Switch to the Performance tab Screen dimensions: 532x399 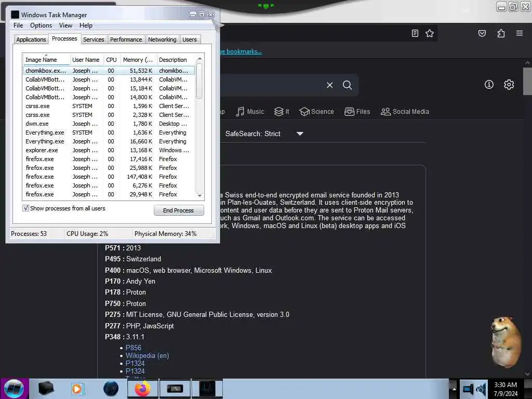coord(126,39)
